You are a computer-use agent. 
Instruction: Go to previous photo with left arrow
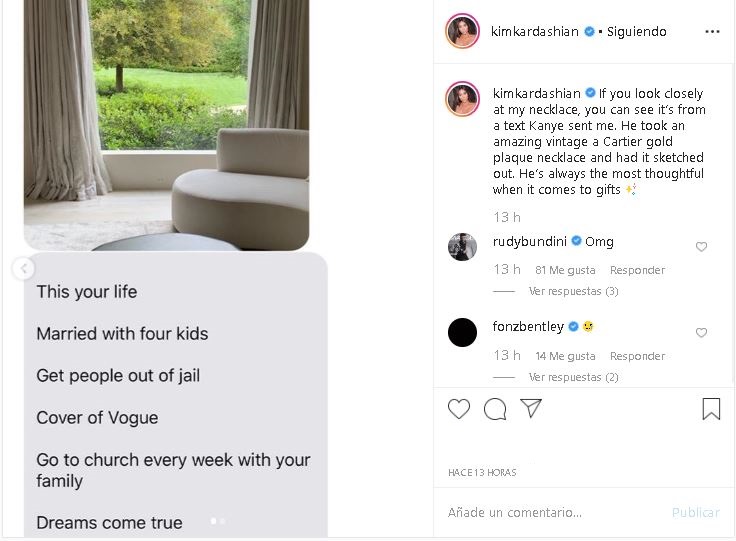tap(23, 268)
